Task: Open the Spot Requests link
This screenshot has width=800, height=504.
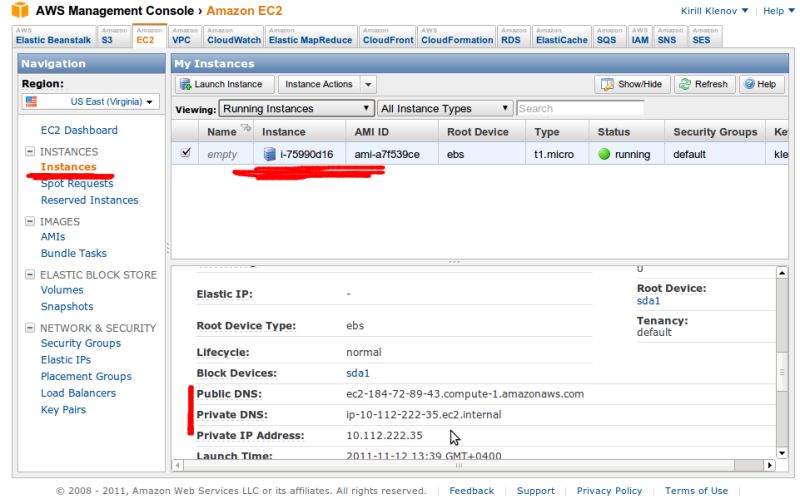Action: [x=77, y=183]
